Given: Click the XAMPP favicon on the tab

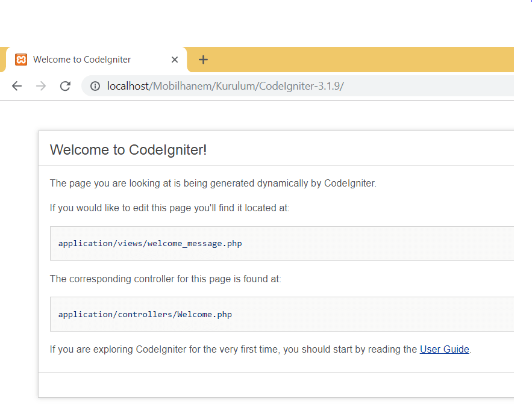Looking at the screenshot, I should click(x=21, y=60).
